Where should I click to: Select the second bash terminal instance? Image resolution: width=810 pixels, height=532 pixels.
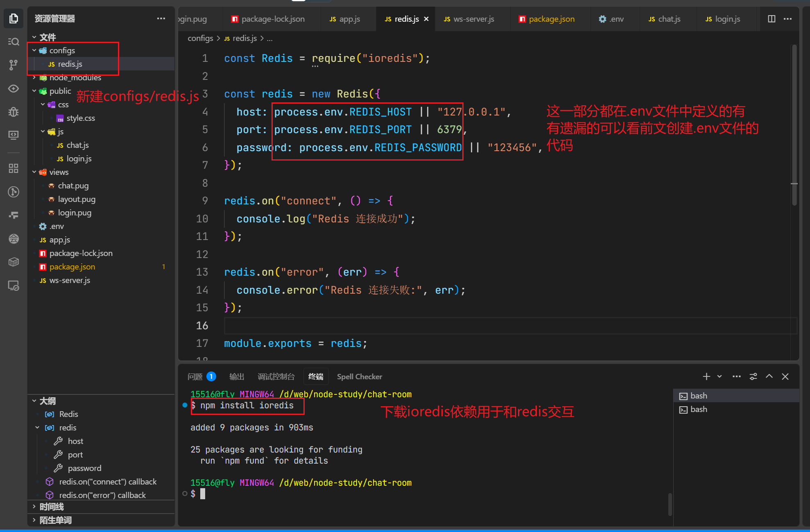coord(736,409)
